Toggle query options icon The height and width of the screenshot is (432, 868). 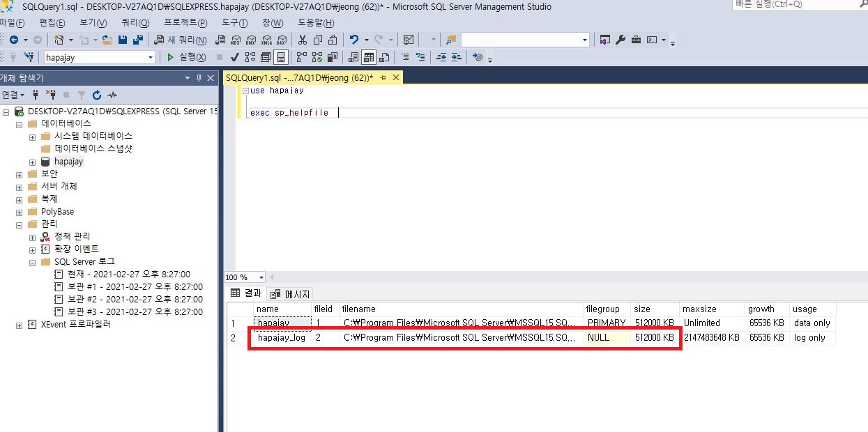[x=266, y=57]
